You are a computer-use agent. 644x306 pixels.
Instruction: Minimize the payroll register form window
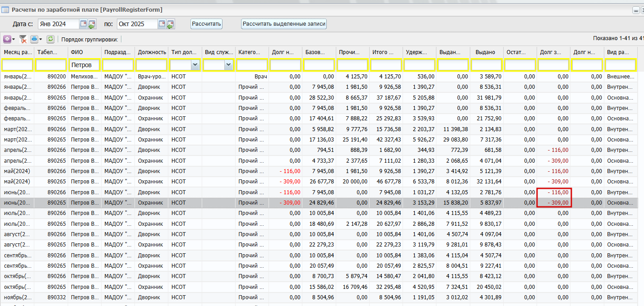636,10
